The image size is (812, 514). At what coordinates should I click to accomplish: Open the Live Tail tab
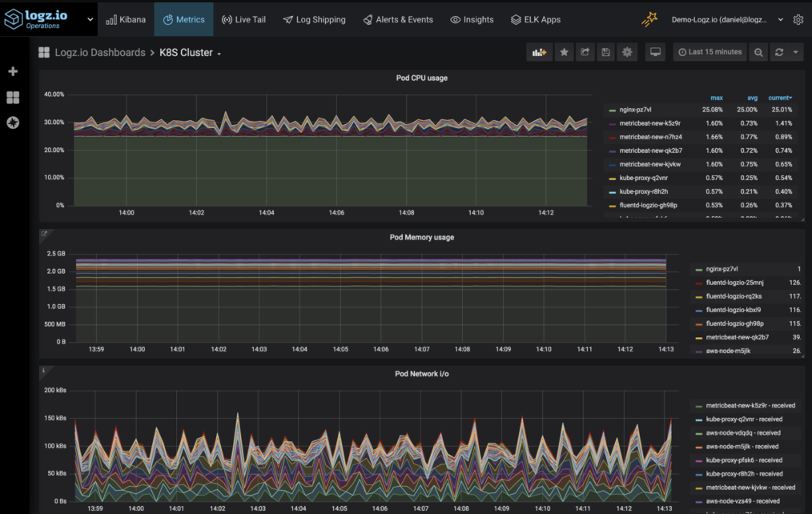(243, 20)
